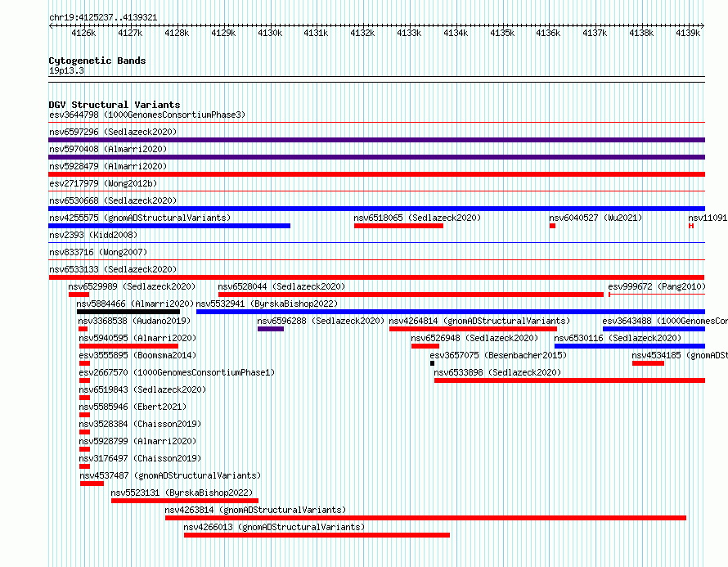The image size is (728, 567).
Task: Click the nsv6533898 (Sedlazeck2020) label
Action: tap(497, 372)
